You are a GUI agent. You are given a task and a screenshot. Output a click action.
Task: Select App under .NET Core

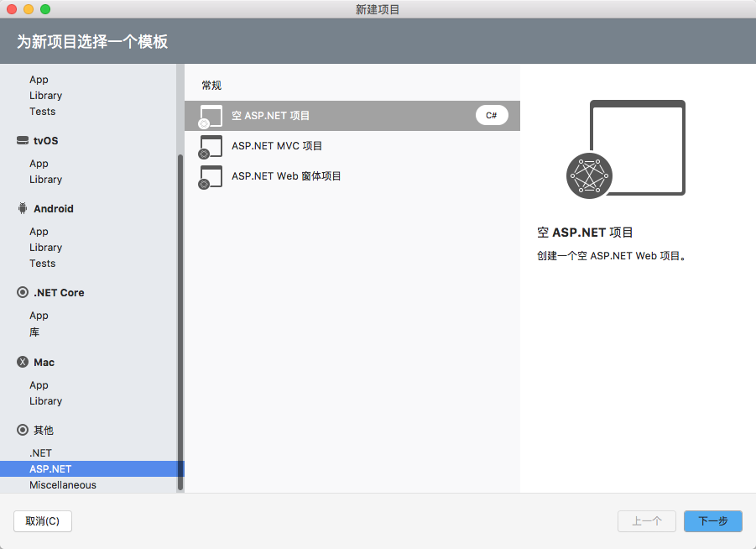[x=39, y=316]
